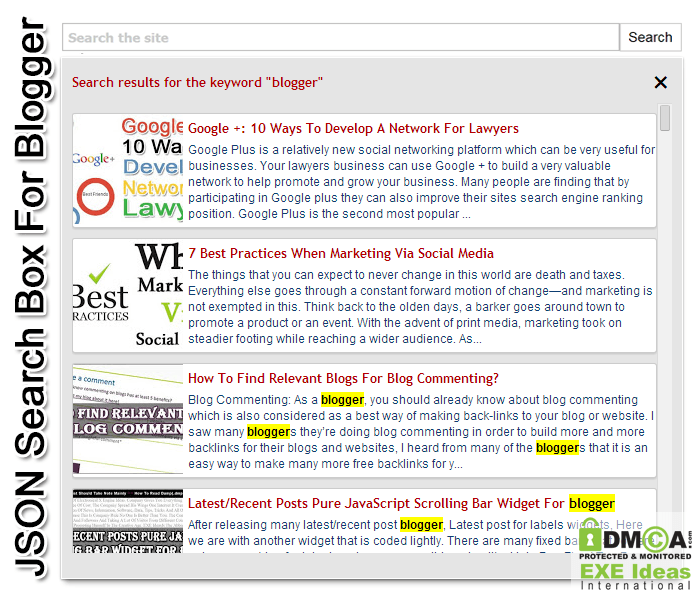Click the death and taxes excerpt text
The width and height of the screenshot is (700, 600).
pyautogui.click(x=420, y=307)
